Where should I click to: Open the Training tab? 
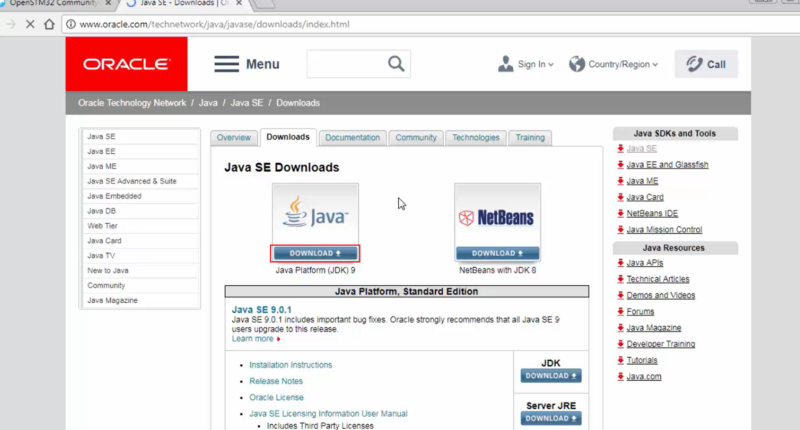[x=530, y=137]
